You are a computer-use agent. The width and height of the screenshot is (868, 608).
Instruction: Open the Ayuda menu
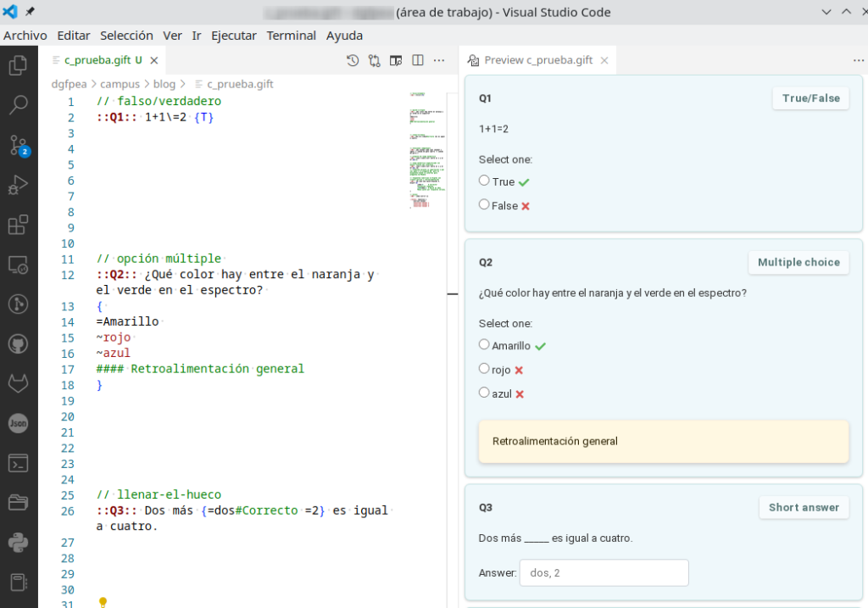pos(344,36)
